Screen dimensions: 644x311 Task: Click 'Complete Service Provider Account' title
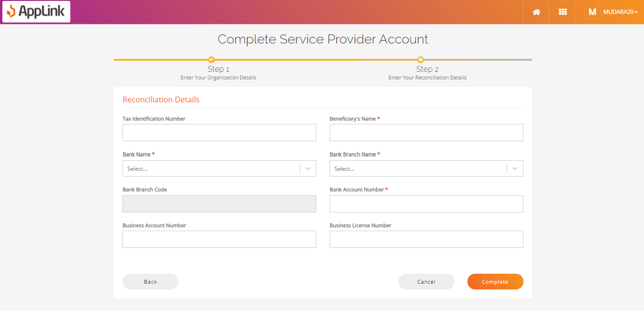click(x=323, y=39)
